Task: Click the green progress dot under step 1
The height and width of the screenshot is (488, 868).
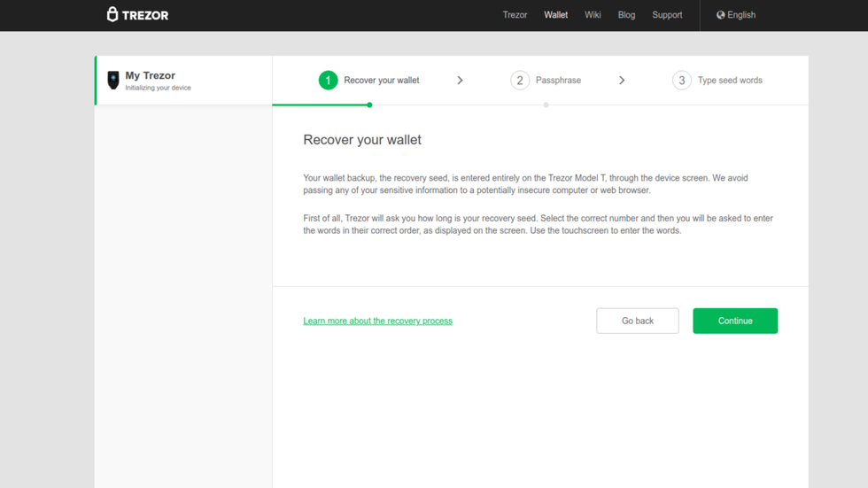Action: 369,105
